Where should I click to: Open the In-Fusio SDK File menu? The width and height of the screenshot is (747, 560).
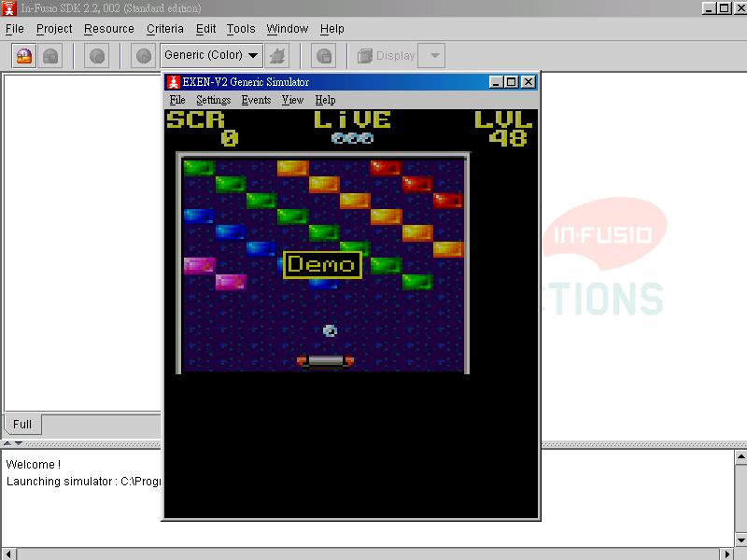click(x=14, y=29)
